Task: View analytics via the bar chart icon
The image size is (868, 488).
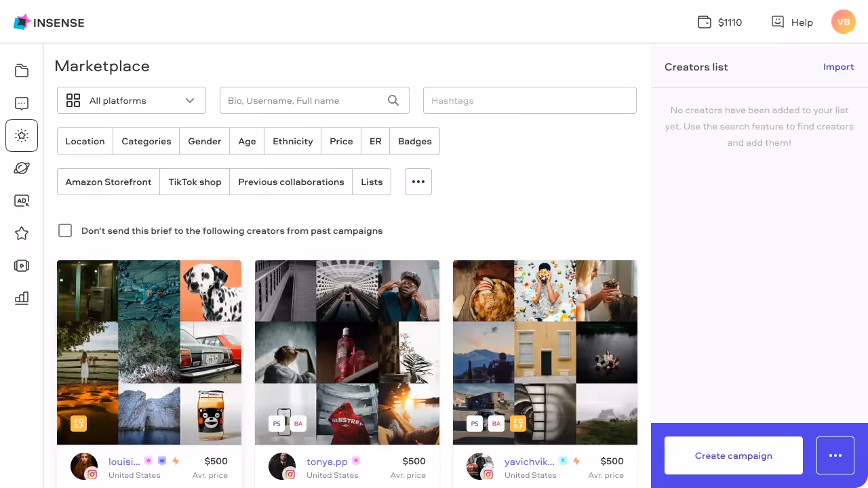Action: tap(21, 298)
